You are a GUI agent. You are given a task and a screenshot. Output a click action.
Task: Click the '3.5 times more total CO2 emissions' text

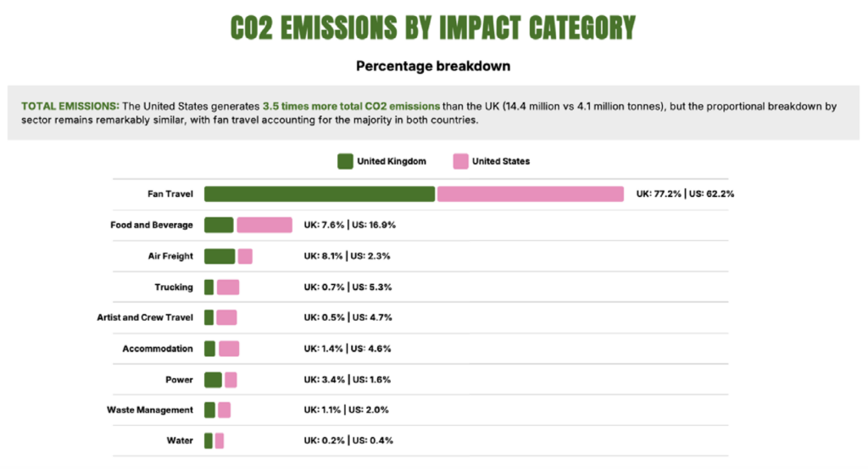coord(351,106)
